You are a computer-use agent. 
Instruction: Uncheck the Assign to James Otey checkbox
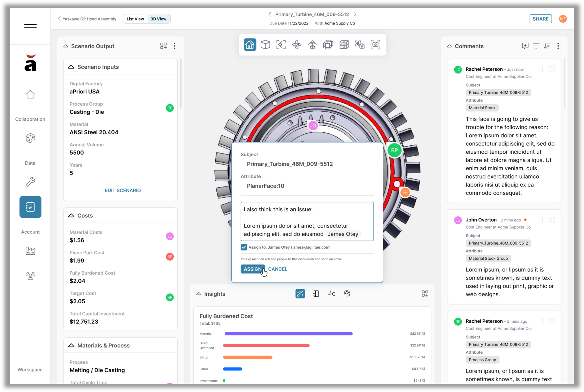tap(244, 247)
